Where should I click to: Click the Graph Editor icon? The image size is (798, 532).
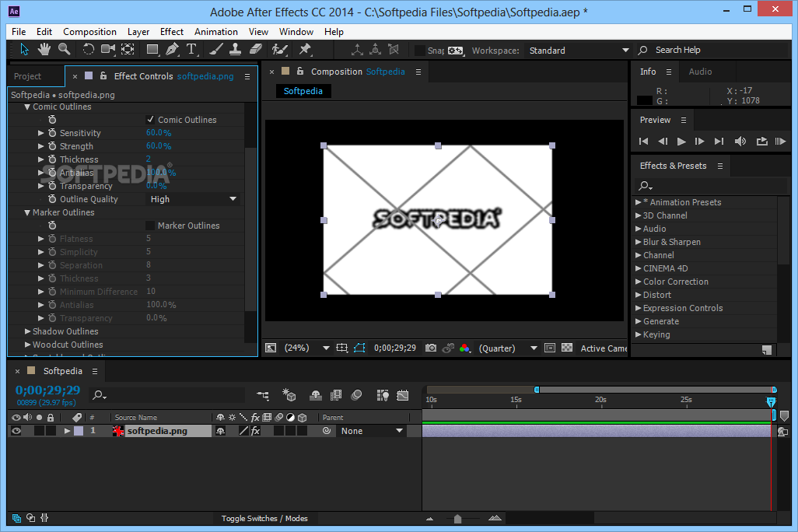[403, 395]
